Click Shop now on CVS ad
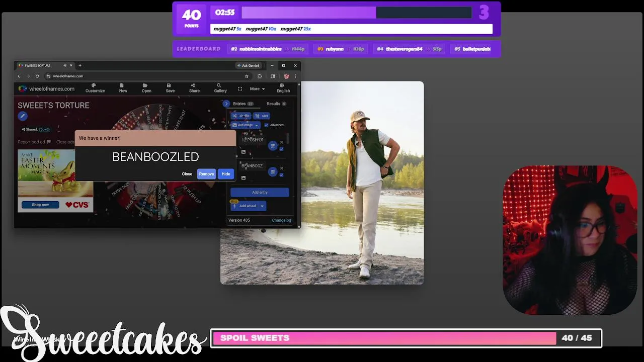Image resolution: width=644 pixels, height=362 pixels. click(40, 205)
